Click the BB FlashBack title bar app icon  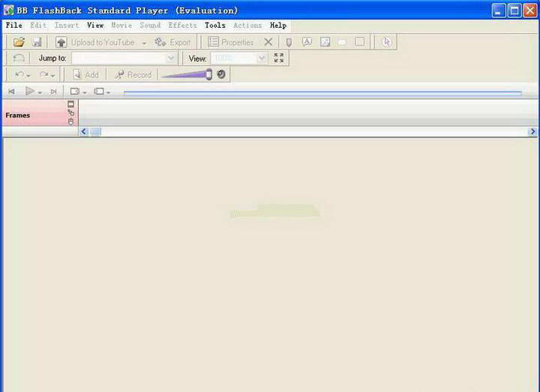click(x=8, y=10)
